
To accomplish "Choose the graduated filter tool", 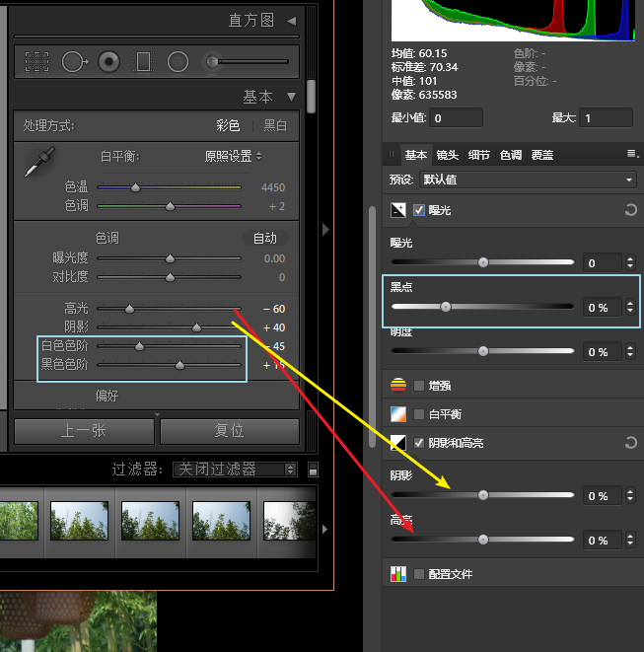I will click(x=143, y=62).
